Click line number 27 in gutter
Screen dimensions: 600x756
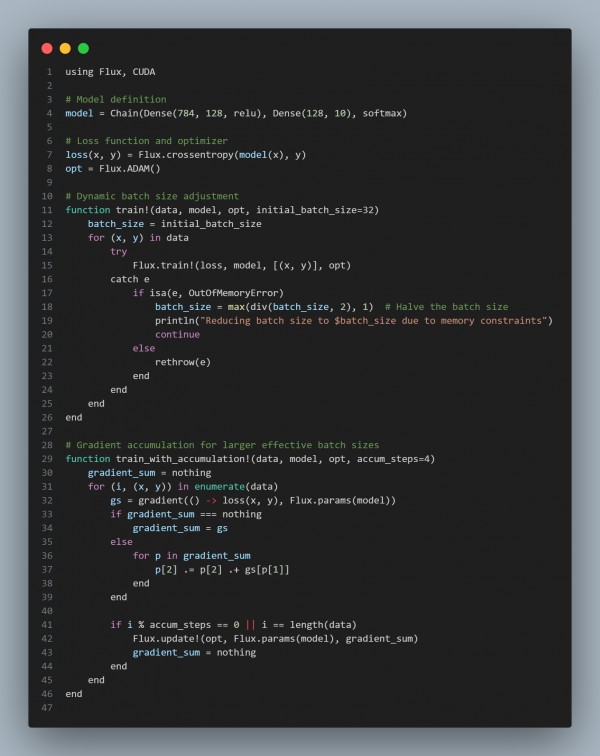pyautogui.click(x=47, y=432)
